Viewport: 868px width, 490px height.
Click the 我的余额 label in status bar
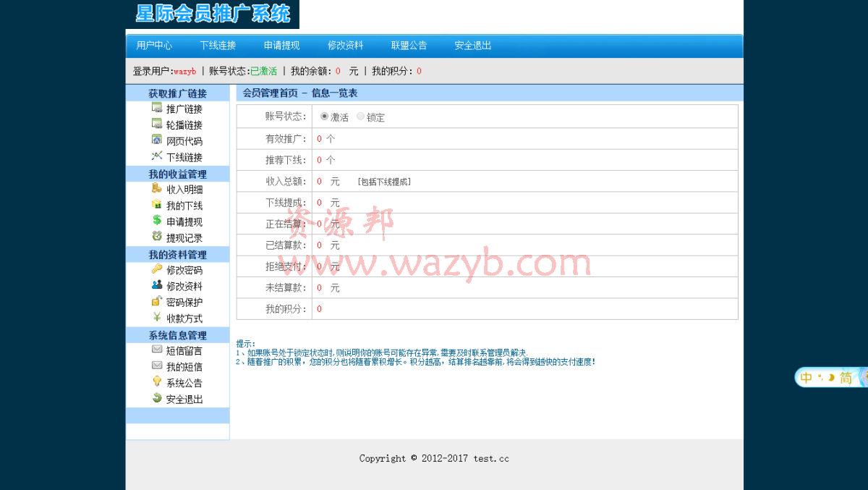coord(310,71)
